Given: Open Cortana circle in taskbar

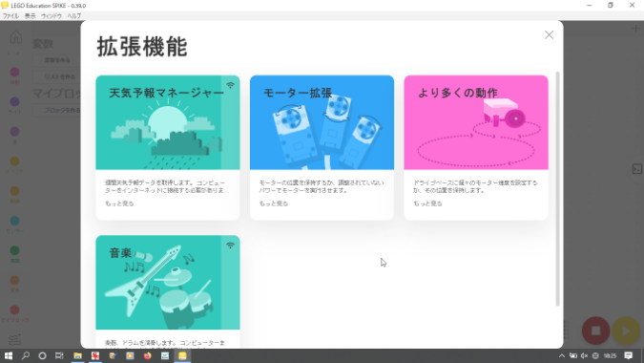Looking at the screenshot, I should (x=42, y=355).
